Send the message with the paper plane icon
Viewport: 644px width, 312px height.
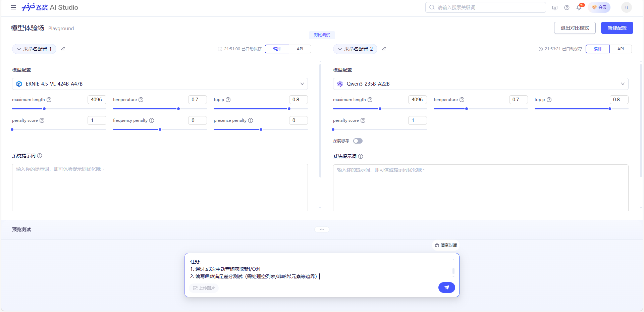tap(446, 288)
